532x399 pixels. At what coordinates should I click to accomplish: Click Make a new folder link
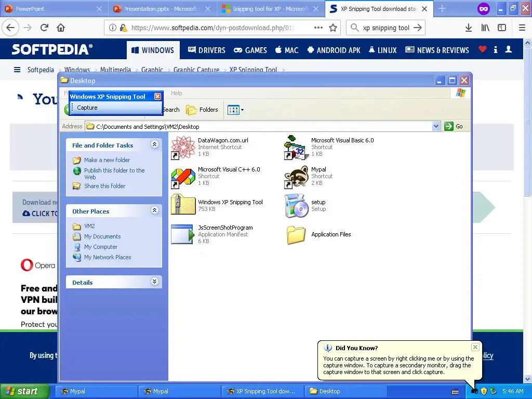[107, 160]
